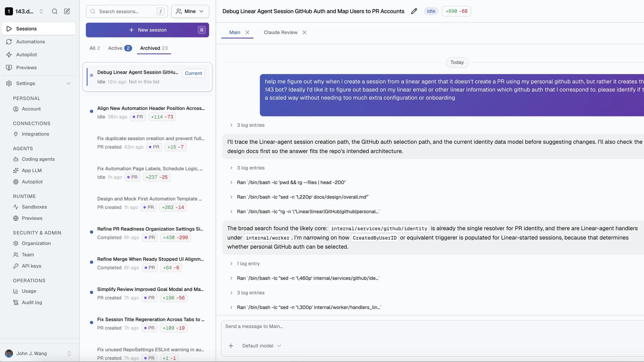Expand 3 log entries above pwd command

pyautogui.click(x=247, y=168)
